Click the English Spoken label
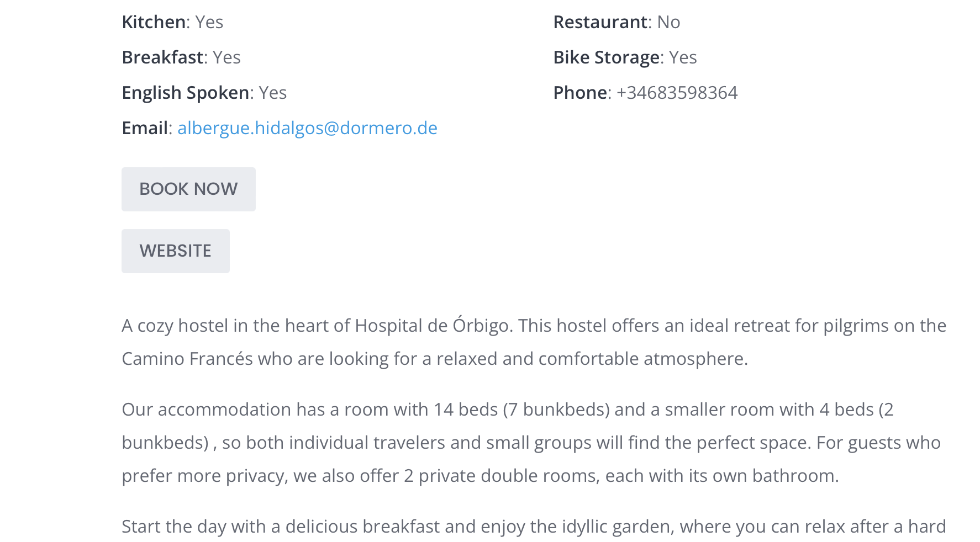This screenshot has width=980, height=542. coord(185,93)
